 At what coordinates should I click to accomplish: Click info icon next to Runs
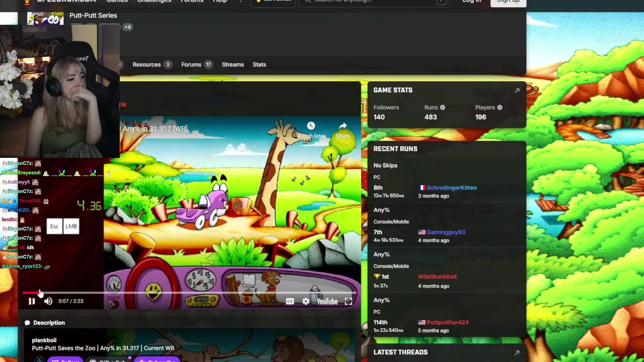coord(442,108)
